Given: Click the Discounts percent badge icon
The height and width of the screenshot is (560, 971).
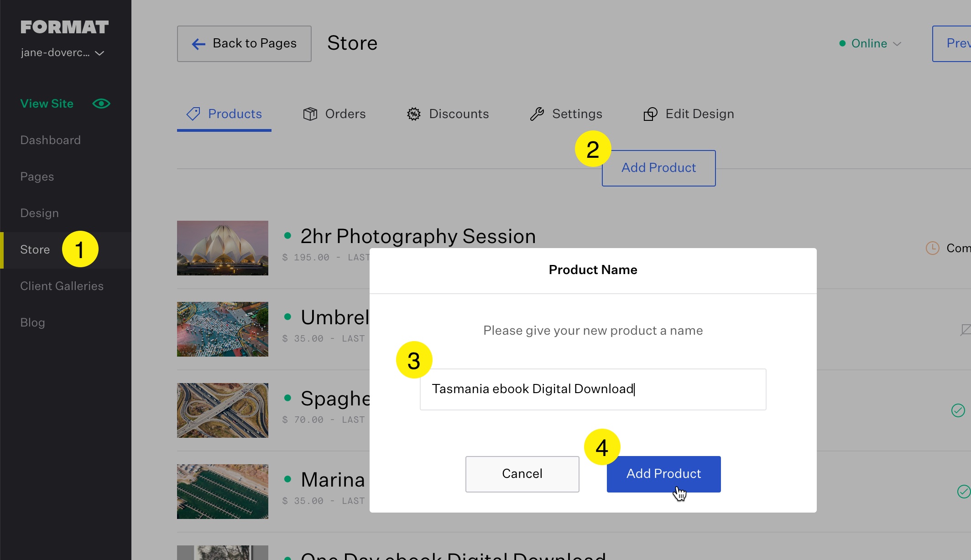Looking at the screenshot, I should (414, 114).
